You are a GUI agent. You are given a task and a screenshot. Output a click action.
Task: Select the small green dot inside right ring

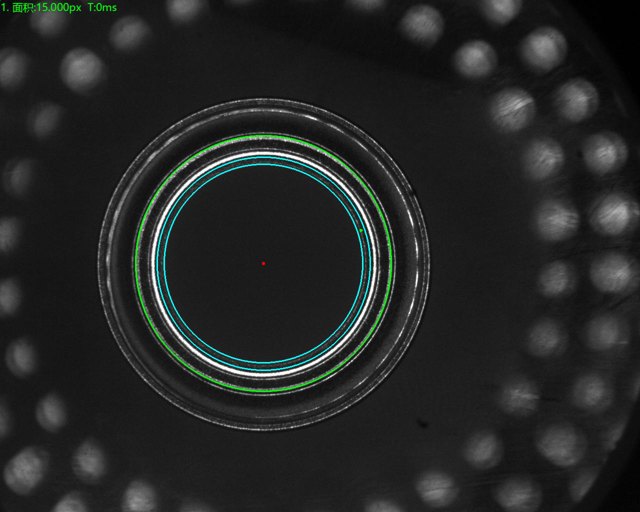360,231
